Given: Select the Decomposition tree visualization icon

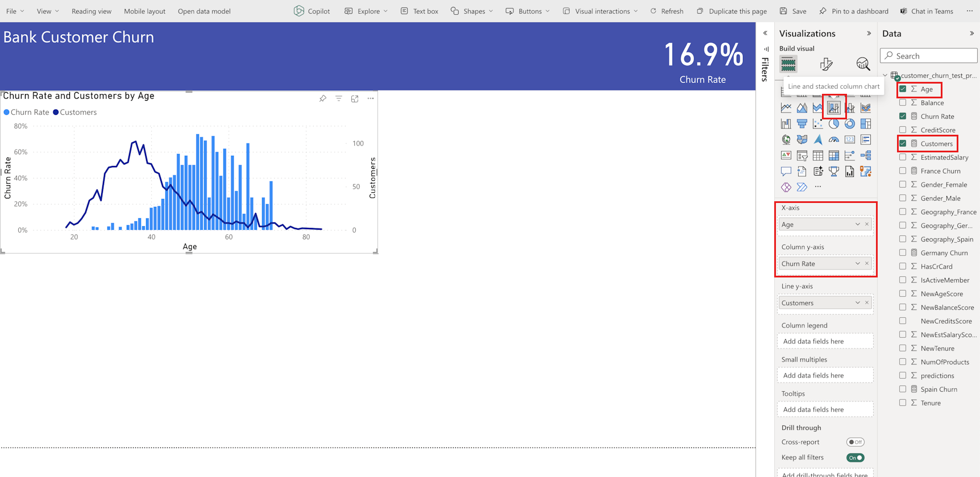Looking at the screenshot, I should click(866, 155).
